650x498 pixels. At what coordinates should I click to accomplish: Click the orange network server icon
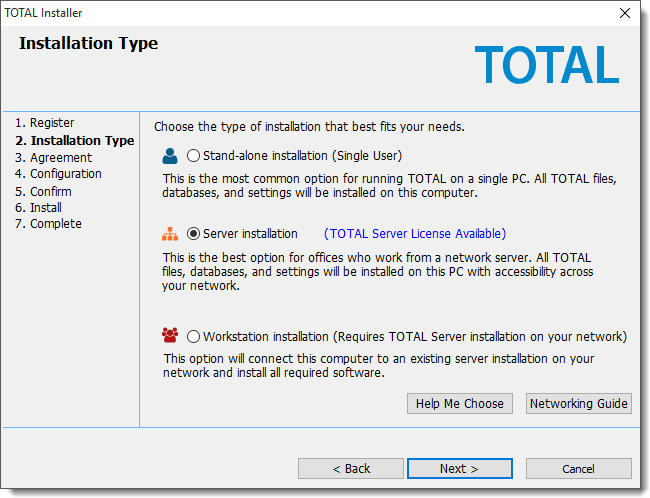coord(170,234)
